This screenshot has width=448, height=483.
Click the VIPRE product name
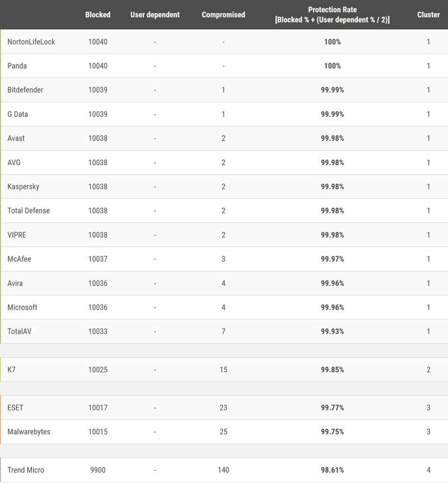point(17,235)
